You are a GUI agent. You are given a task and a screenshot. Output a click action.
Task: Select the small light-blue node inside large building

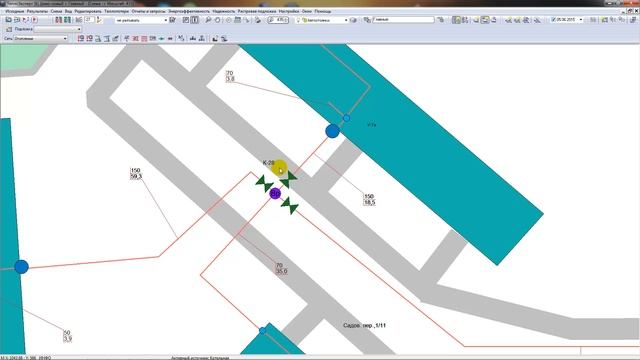click(x=347, y=118)
